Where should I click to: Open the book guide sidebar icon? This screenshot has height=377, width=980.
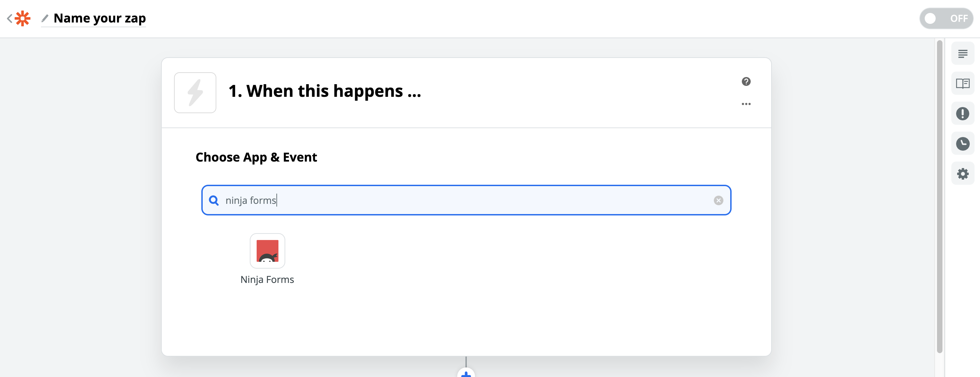pyautogui.click(x=963, y=83)
